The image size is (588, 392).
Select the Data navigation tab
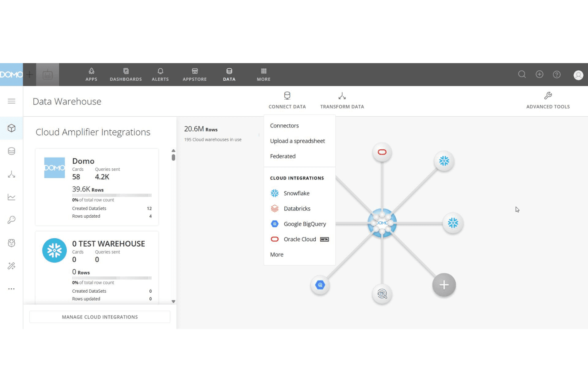229,74
